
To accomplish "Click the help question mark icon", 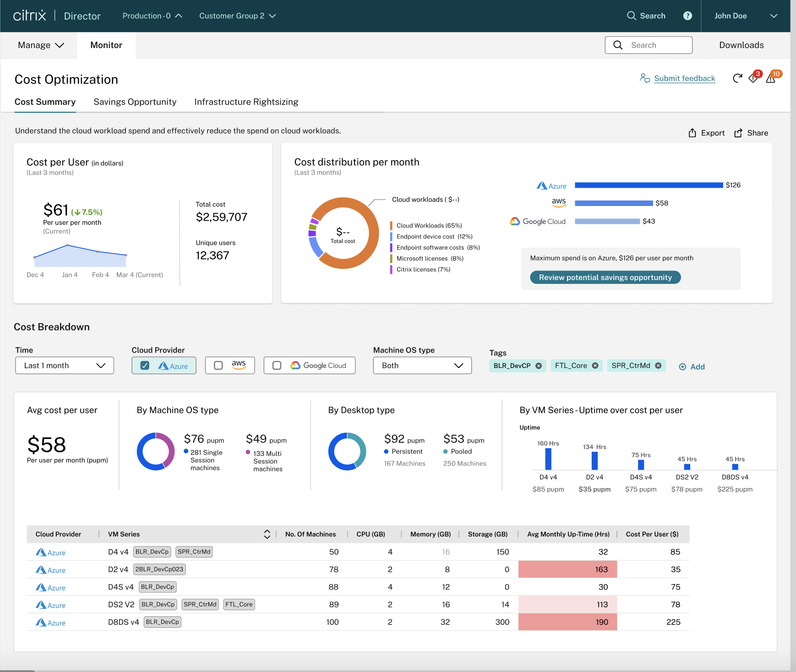I will click(x=687, y=16).
